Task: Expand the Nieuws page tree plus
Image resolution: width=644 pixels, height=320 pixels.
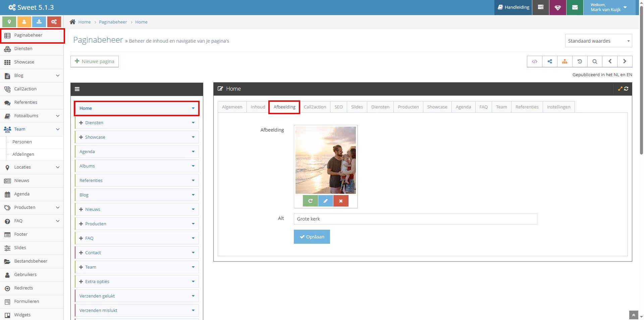Action: [81, 209]
